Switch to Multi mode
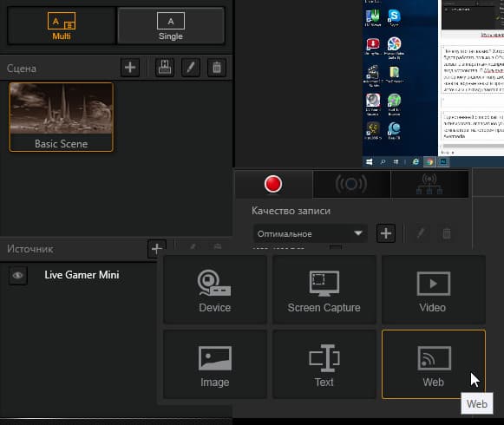 tap(62, 26)
